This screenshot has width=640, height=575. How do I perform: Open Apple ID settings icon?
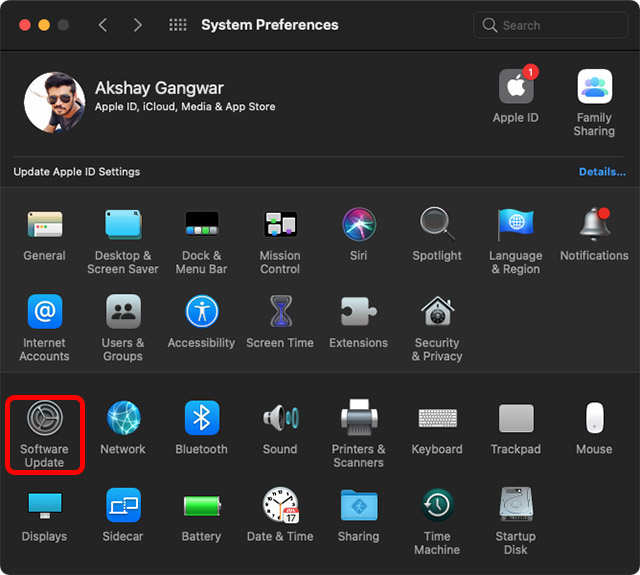[x=516, y=86]
